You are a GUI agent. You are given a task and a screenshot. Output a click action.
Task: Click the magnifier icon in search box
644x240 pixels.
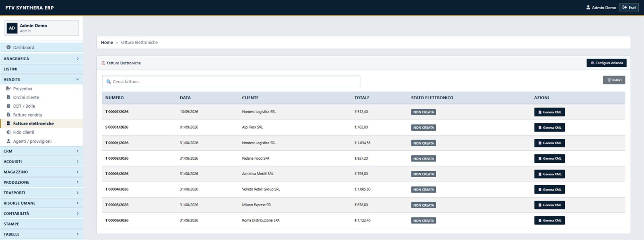108,82
